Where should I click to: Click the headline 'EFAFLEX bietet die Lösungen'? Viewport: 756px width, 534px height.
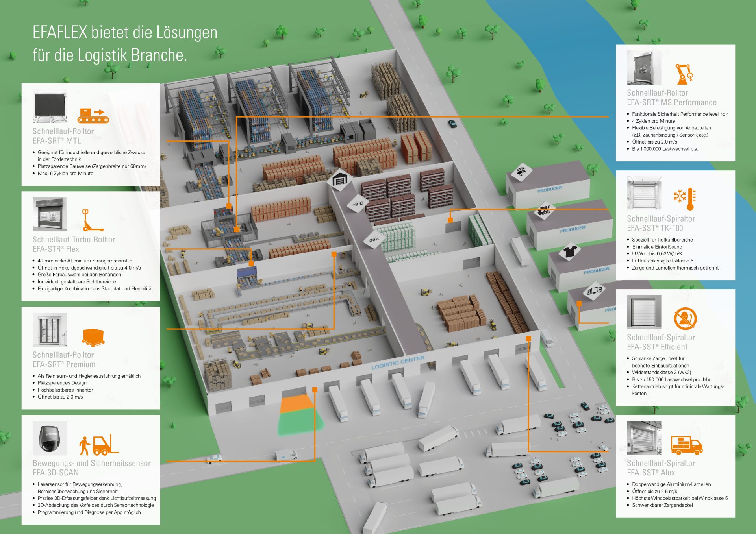(125, 32)
